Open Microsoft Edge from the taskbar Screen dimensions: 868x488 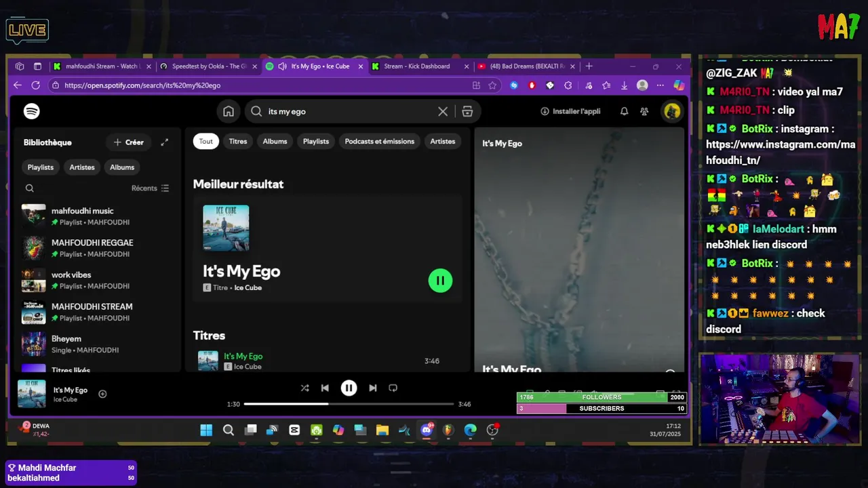(470, 430)
